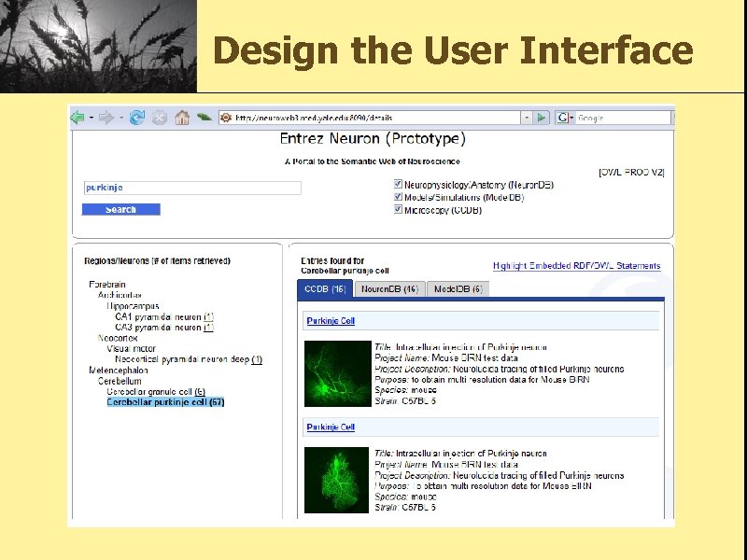Image resolution: width=747 pixels, height=560 pixels.
Task: Click the purkinje search text field
Action: pos(192,188)
